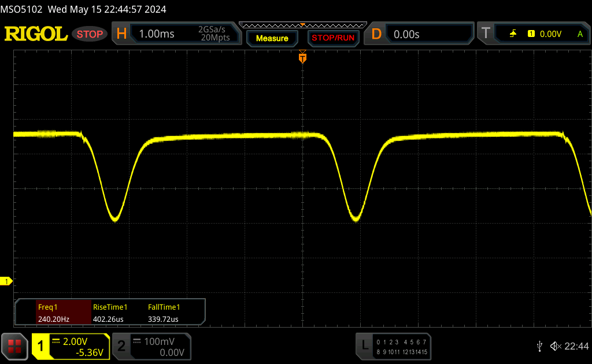Click the channel 1 ground level marker
Image resolution: width=592 pixels, height=364 pixels.
(7, 281)
